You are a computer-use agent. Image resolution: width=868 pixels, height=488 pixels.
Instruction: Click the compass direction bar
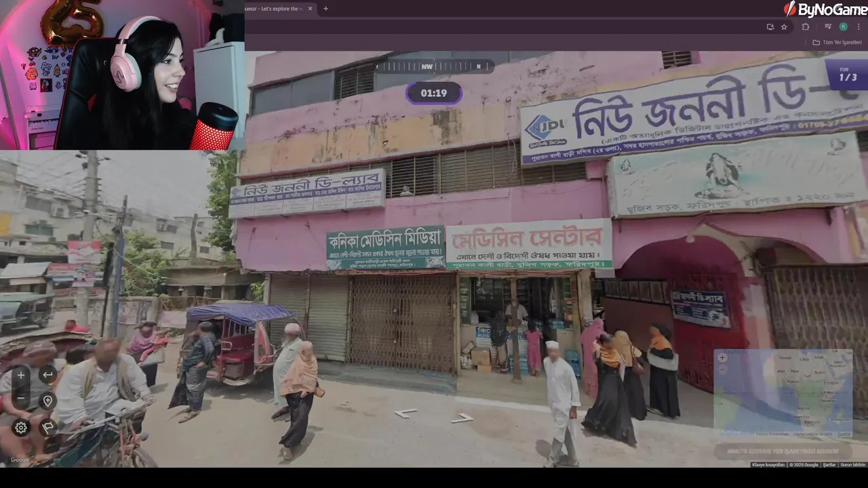click(434, 66)
